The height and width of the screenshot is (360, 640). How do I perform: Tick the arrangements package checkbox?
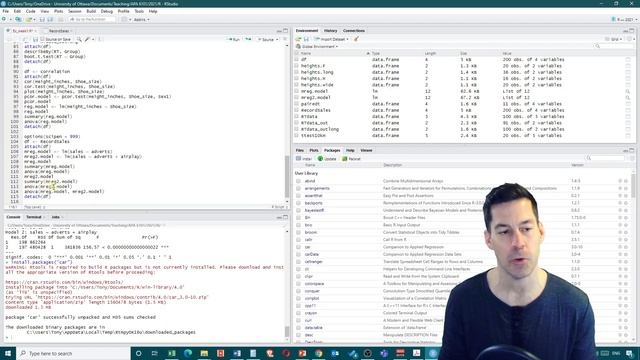pos(298,188)
